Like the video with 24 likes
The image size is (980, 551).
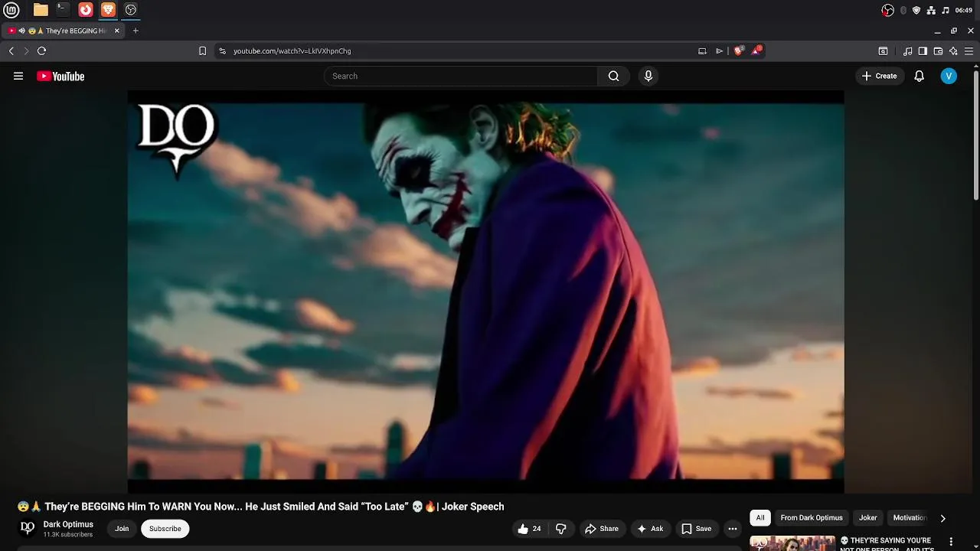tap(530, 529)
